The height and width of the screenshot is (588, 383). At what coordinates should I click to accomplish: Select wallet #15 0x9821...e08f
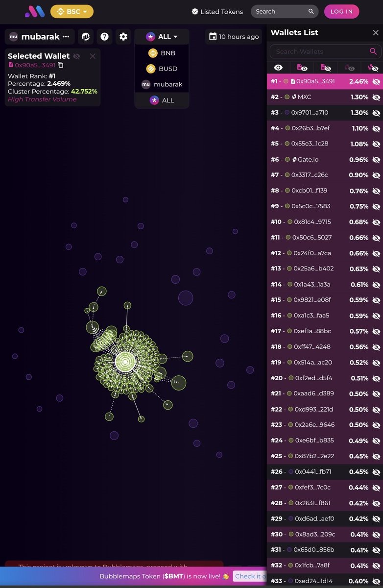tap(325, 300)
